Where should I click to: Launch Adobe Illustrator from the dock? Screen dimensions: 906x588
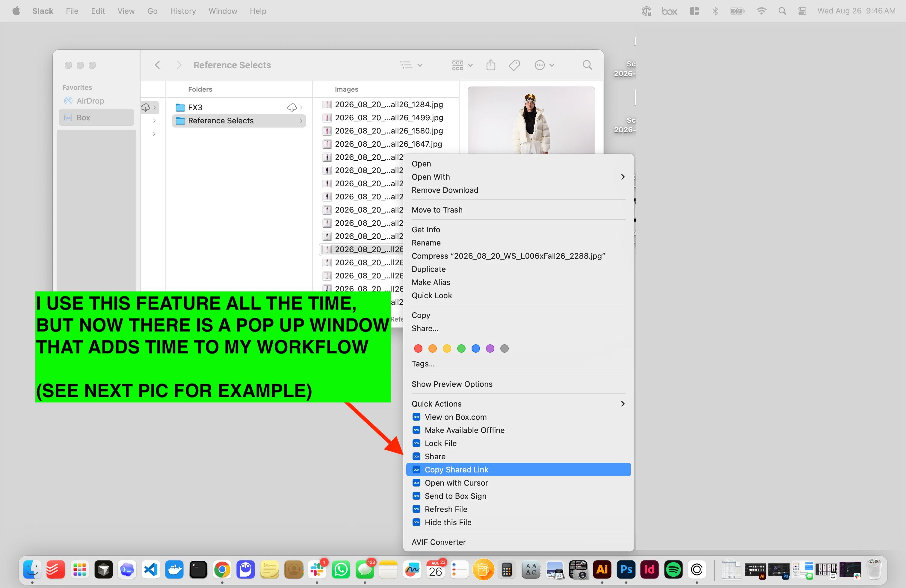(x=602, y=569)
